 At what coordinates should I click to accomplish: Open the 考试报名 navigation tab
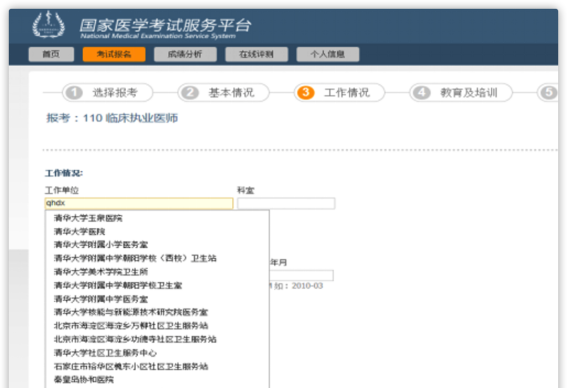(x=114, y=54)
